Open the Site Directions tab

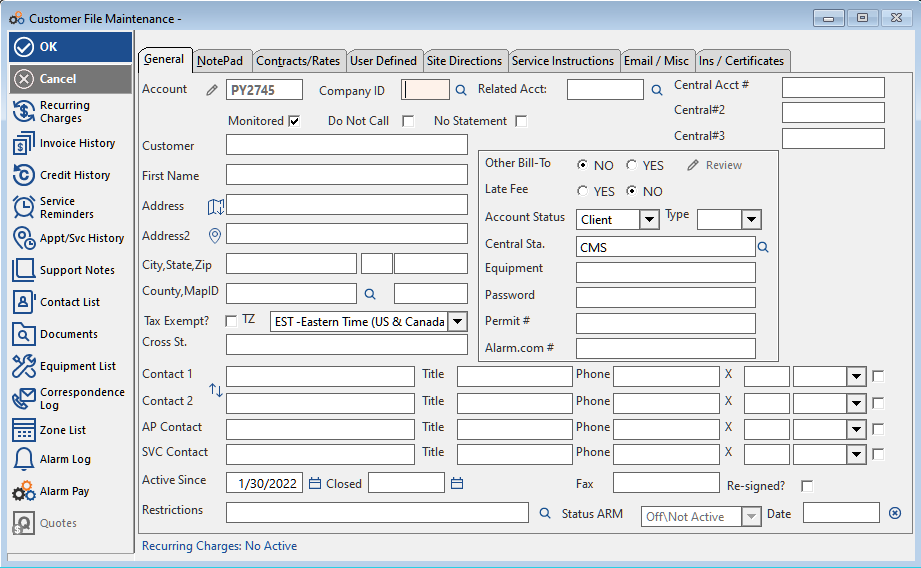coord(464,61)
